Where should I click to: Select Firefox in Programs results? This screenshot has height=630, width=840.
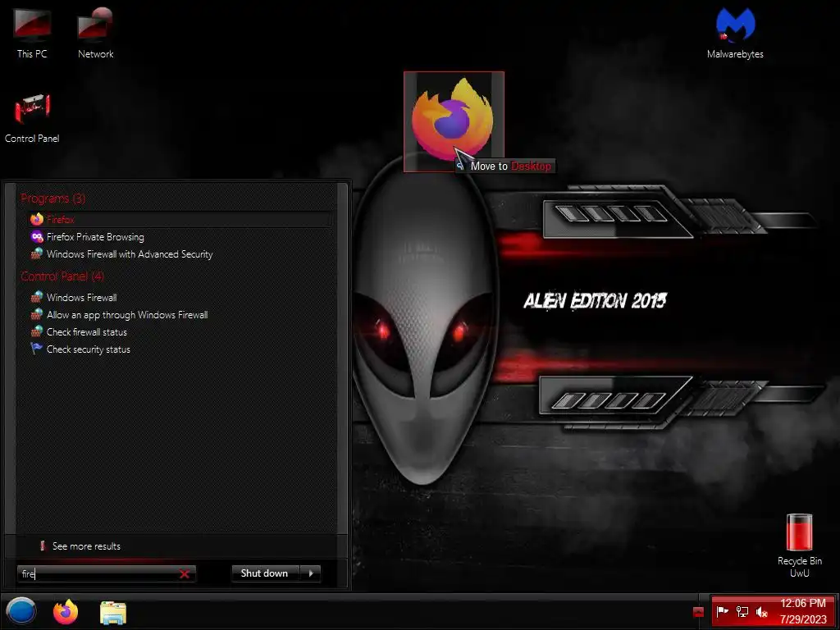(180, 219)
